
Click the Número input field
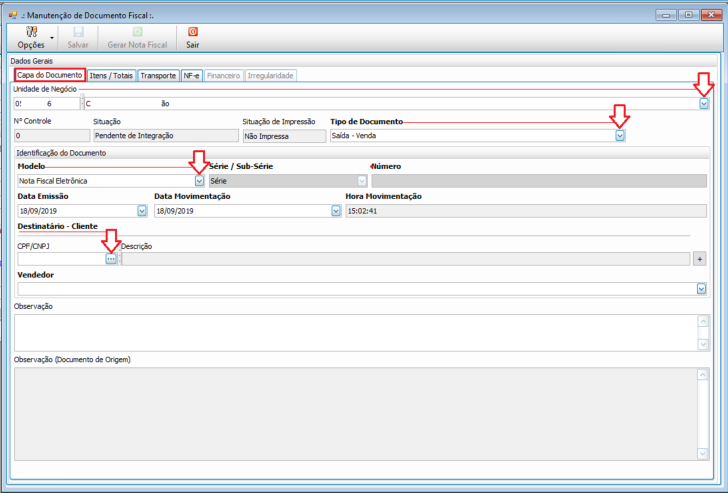[539, 181]
